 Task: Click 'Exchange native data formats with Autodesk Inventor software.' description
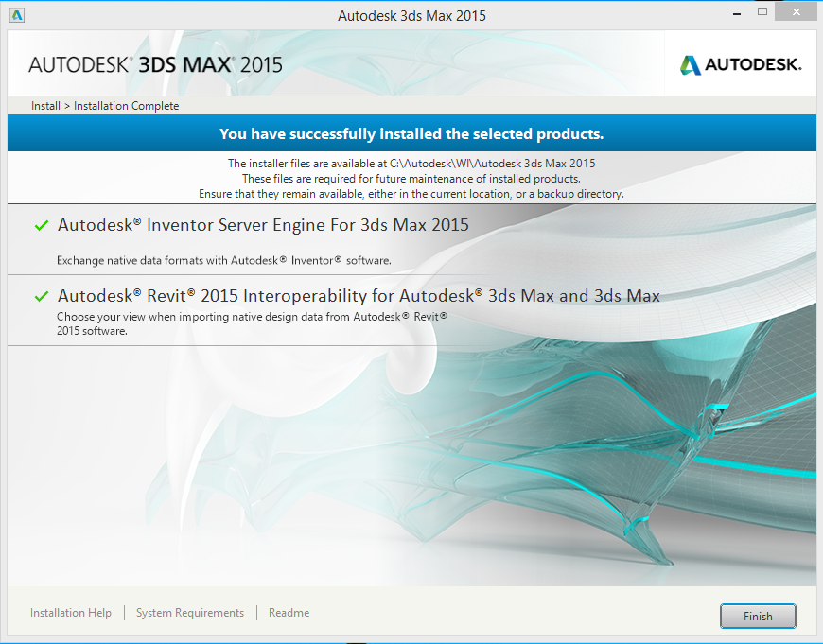[x=224, y=260]
